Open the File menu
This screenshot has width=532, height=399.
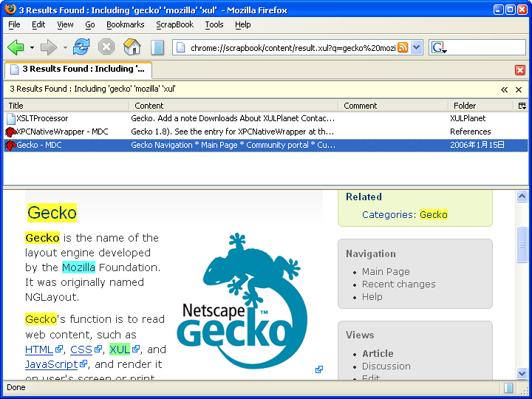coord(14,25)
